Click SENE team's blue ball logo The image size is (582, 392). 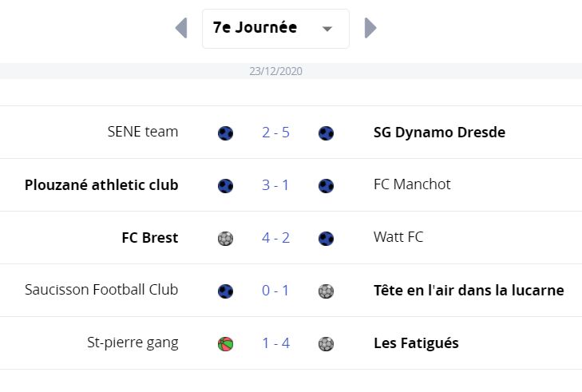(225, 133)
